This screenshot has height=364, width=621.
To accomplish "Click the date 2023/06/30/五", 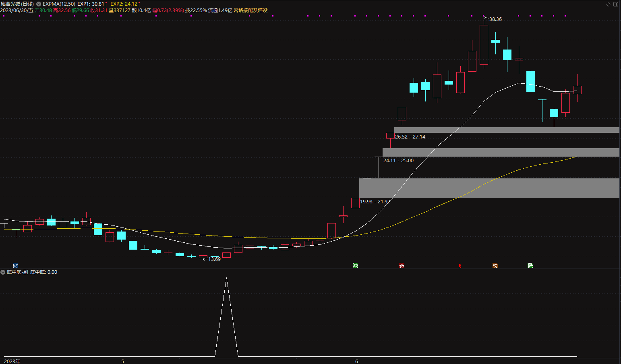I will (17, 10).
